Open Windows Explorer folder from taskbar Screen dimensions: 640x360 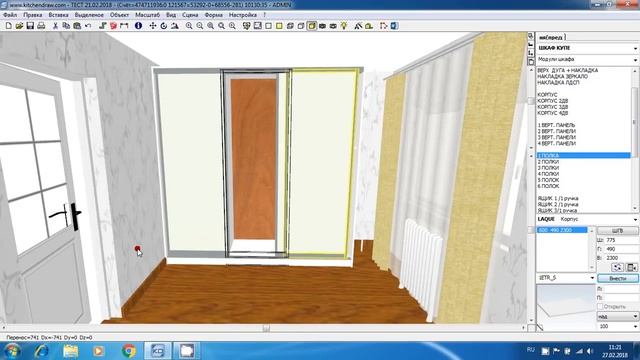pos(71,351)
